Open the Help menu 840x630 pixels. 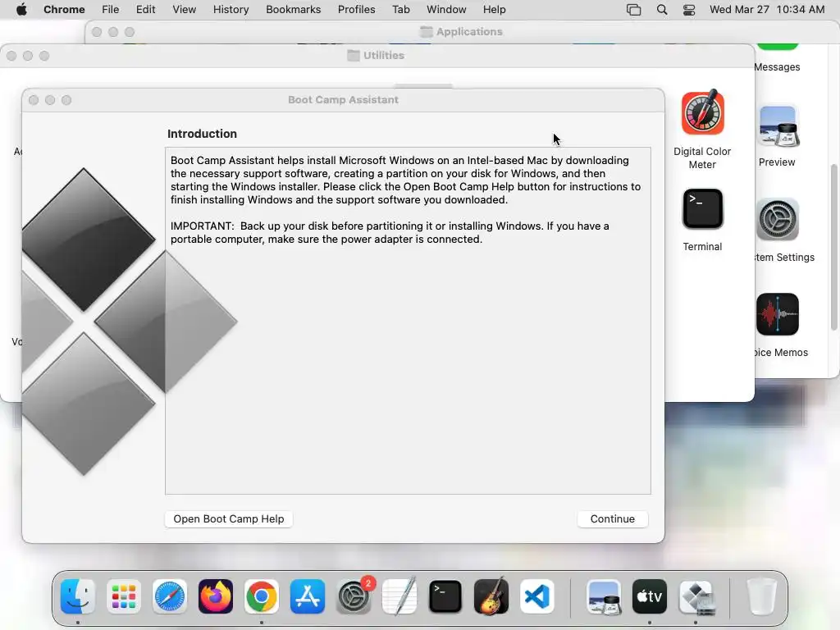click(x=494, y=10)
